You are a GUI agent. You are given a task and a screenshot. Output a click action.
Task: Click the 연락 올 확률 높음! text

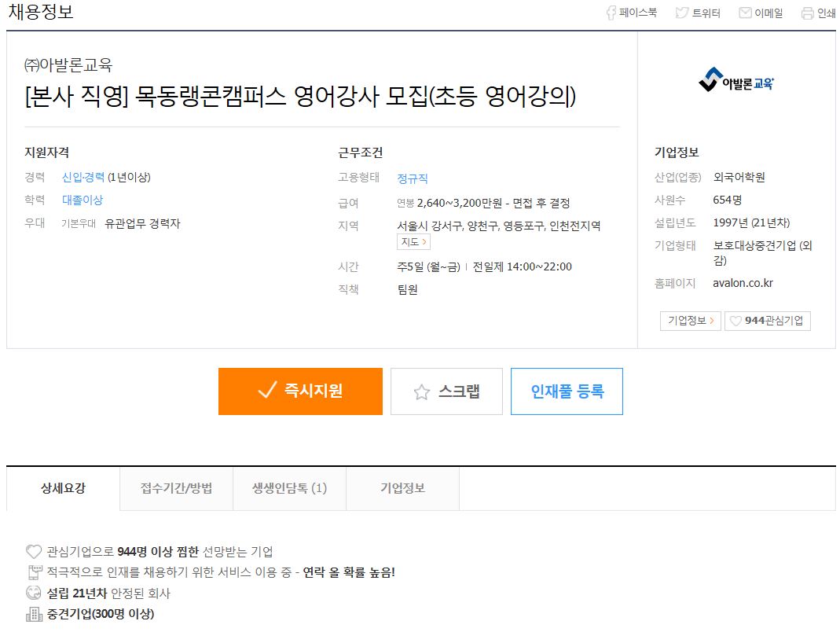coord(349,572)
